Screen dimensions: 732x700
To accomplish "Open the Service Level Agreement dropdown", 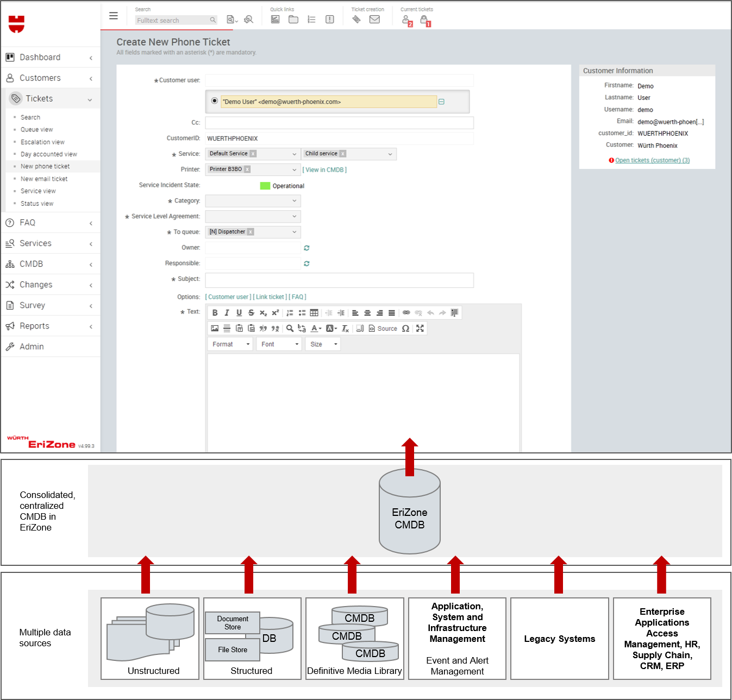I will [x=253, y=217].
